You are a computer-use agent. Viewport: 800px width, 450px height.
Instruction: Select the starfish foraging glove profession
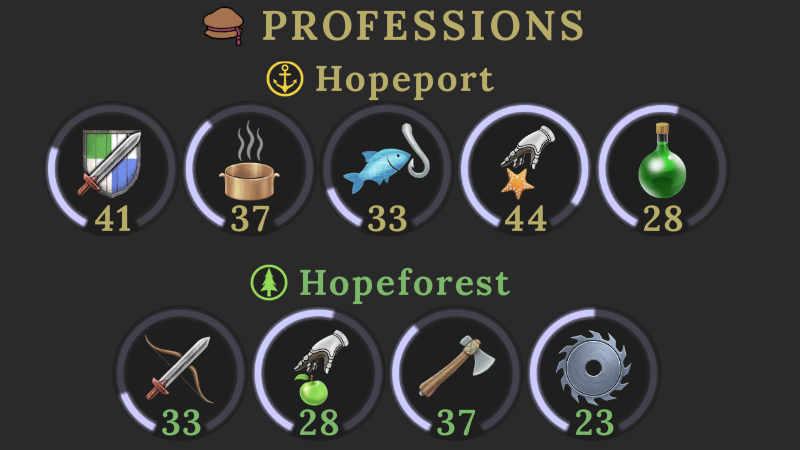point(525,168)
